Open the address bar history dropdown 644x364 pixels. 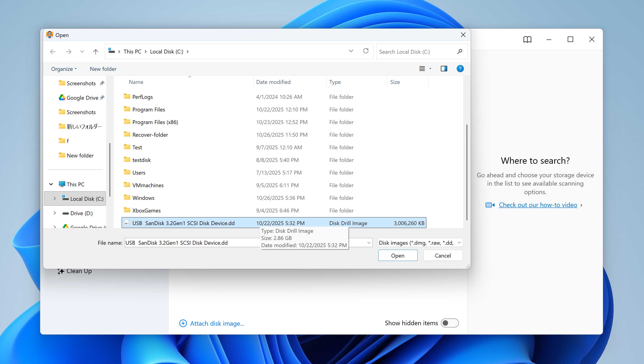tap(351, 51)
